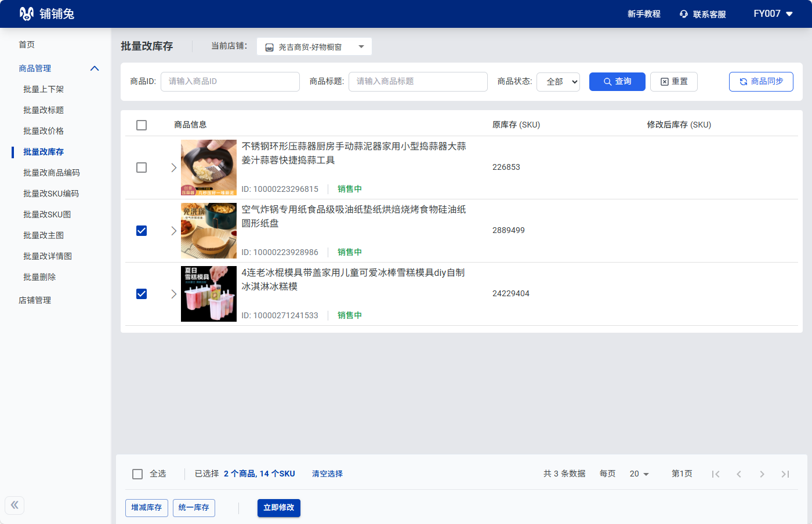Click the 联系客服 headset icon

[x=684, y=14]
